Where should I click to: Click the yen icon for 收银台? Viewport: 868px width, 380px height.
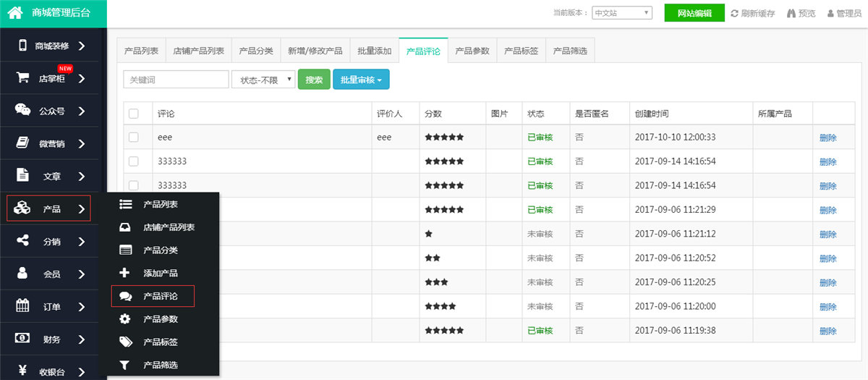(22, 371)
